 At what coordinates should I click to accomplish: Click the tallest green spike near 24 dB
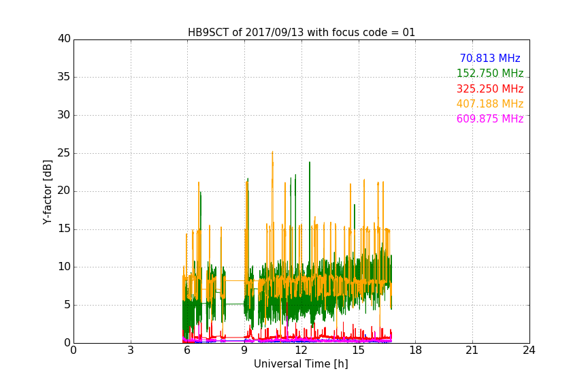[310, 163]
